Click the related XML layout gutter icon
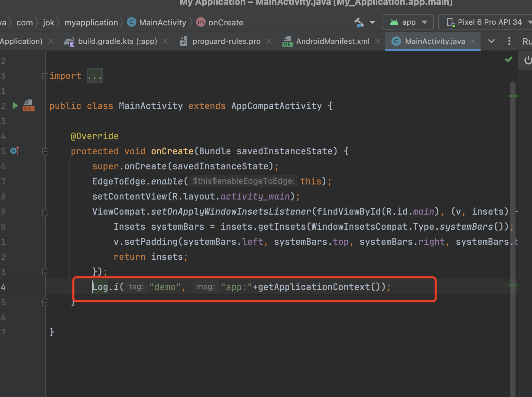The image size is (532, 397). click(28, 106)
